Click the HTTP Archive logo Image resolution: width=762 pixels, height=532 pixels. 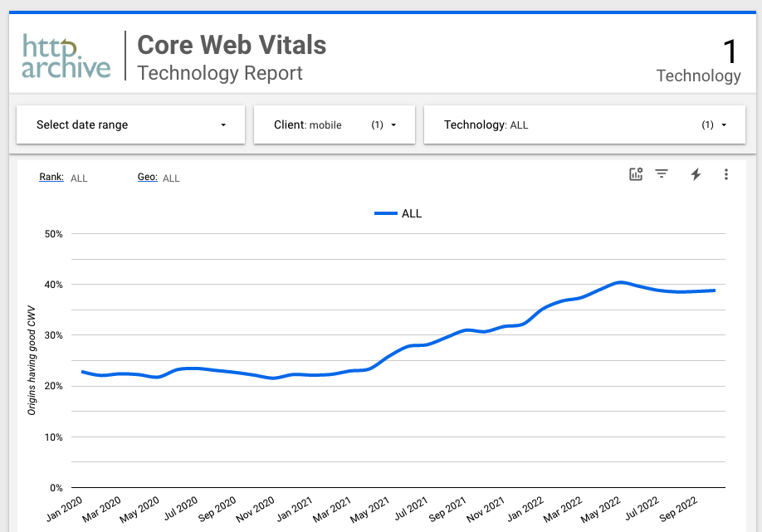click(66, 56)
